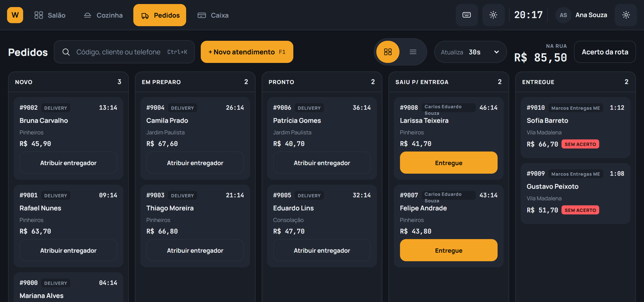Mark Larissa Teixeira order as Entregue
Viewport: 644px width, 302px height.
pyautogui.click(x=449, y=163)
